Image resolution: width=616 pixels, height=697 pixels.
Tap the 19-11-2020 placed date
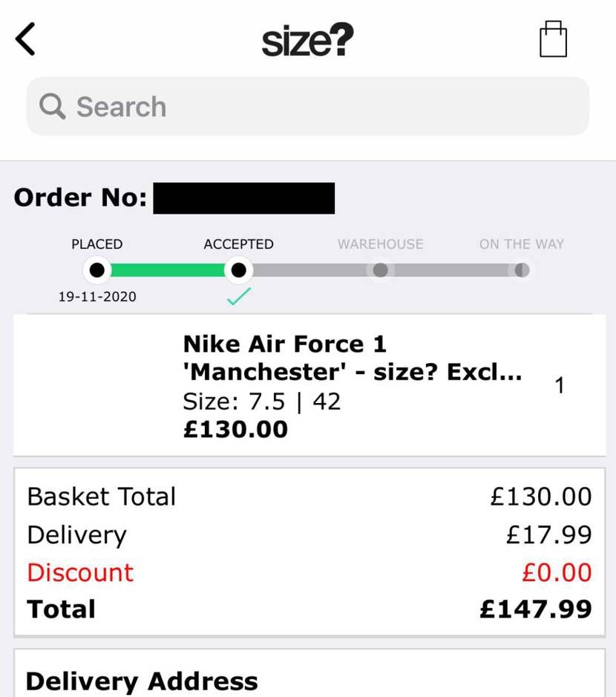tap(97, 296)
